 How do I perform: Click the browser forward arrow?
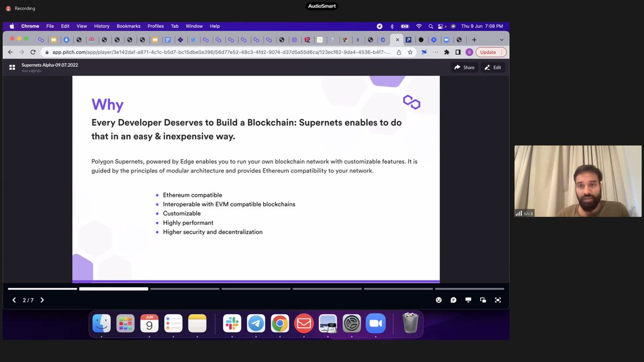[21, 52]
